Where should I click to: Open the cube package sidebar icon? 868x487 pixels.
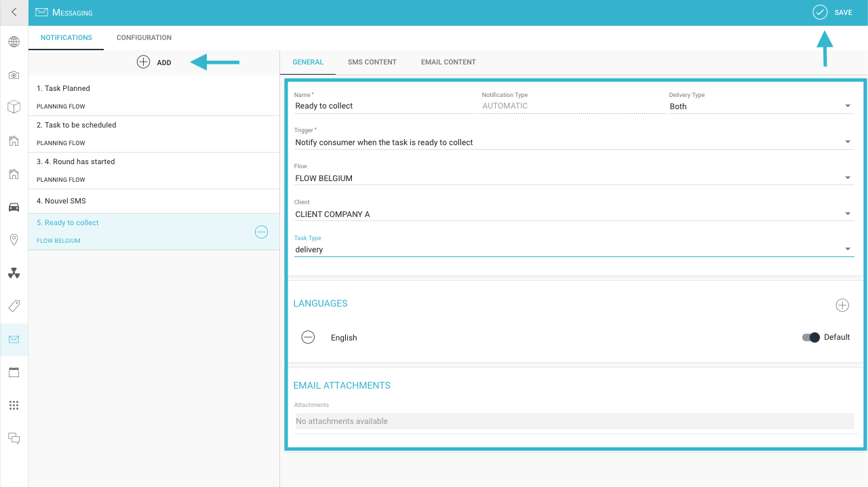[x=14, y=107]
